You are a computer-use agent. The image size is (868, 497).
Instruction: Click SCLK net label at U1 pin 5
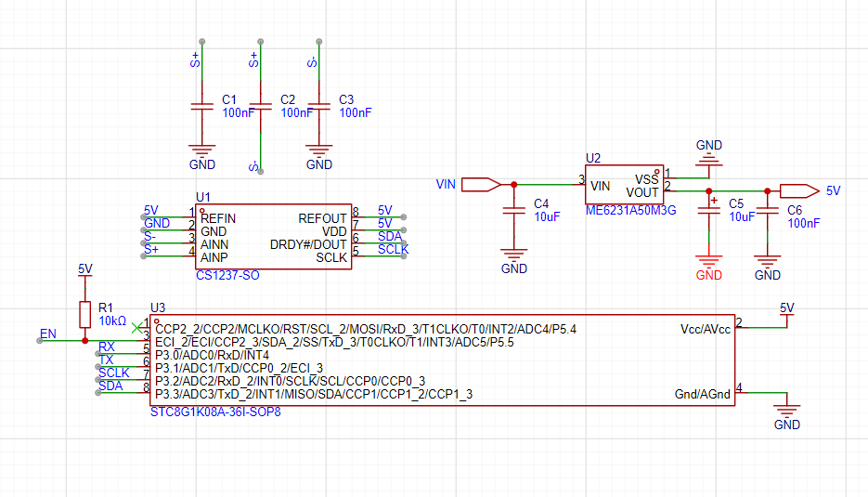(393, 250)
